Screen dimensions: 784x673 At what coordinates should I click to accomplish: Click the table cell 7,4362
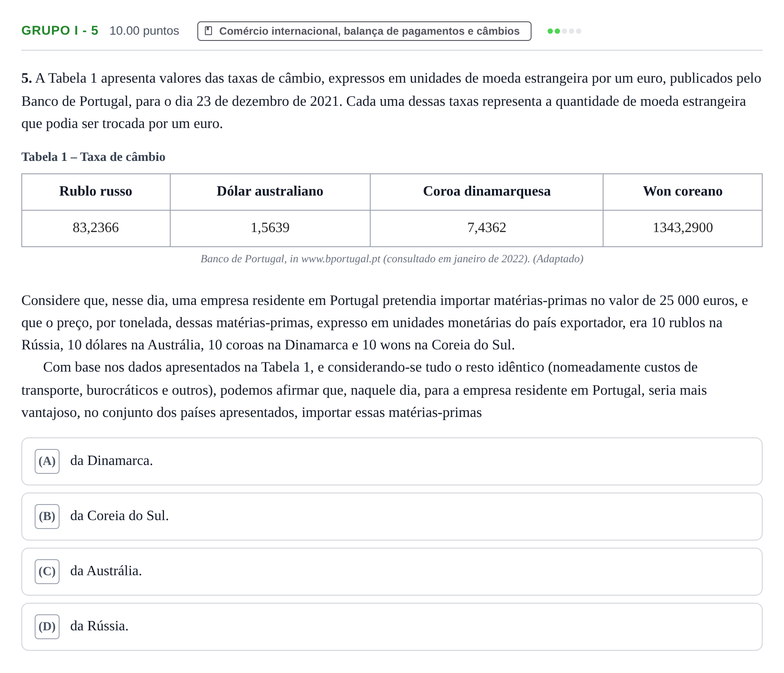(x=487, y=228)
